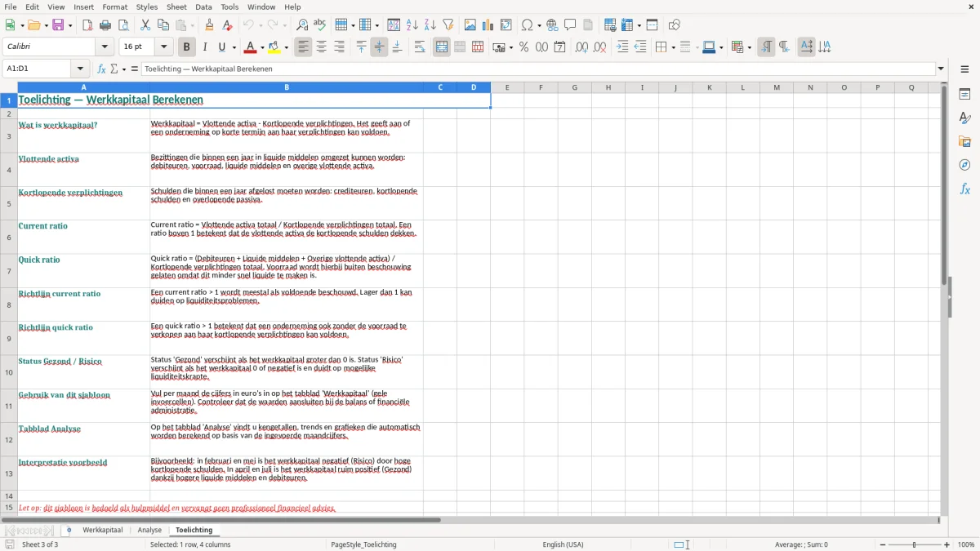Open the Sheet menu
Viewport: 980px width, 551px height.
(176, 7)
